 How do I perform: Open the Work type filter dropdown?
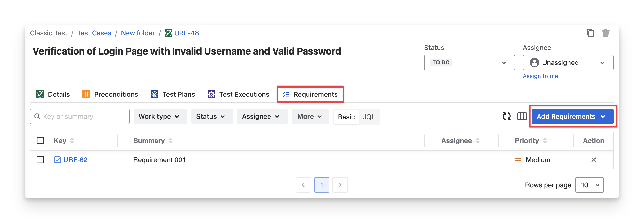pyautogui.click(x=160, y=116)
